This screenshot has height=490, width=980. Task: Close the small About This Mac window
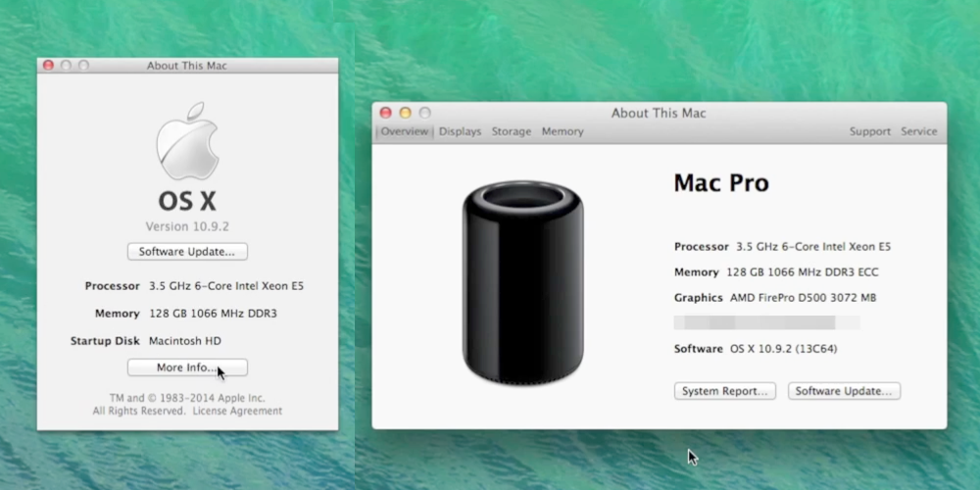point(48,65)
